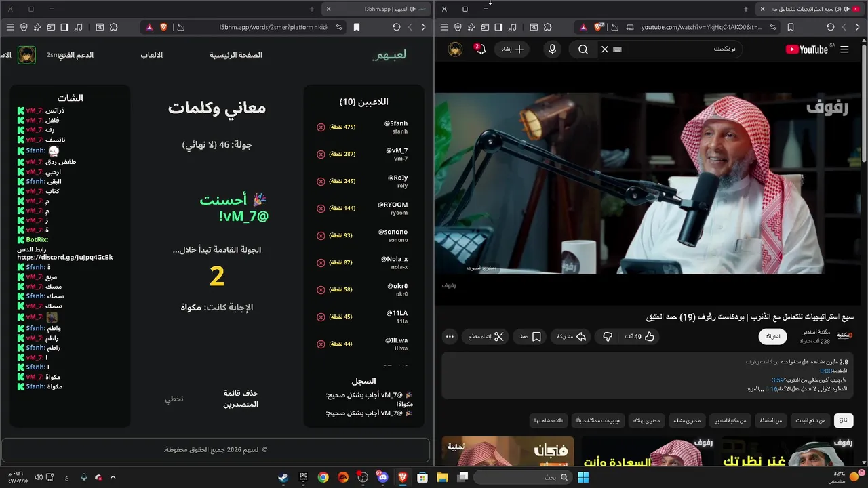The width and height of the screenshot is (868, 488).
Task: Open Discord from the Windows taskbar
Action: click(x=383, y=477)
